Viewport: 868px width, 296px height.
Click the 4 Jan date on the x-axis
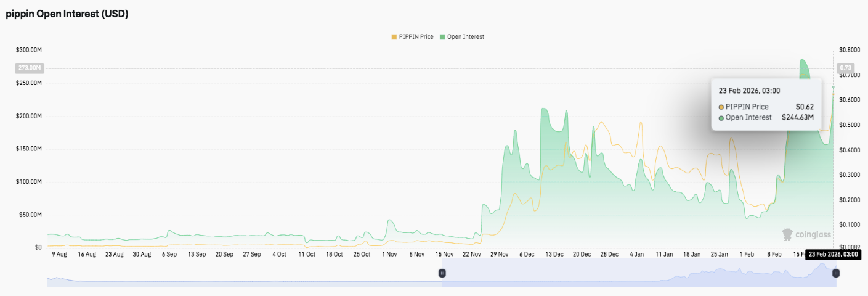click(x=637, y=254)
